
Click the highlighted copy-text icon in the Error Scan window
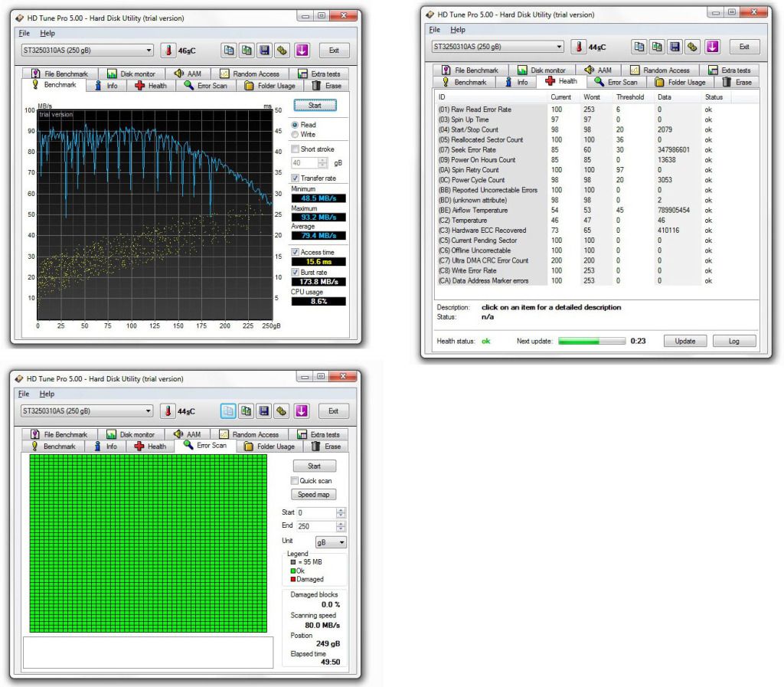click(228, 411)
